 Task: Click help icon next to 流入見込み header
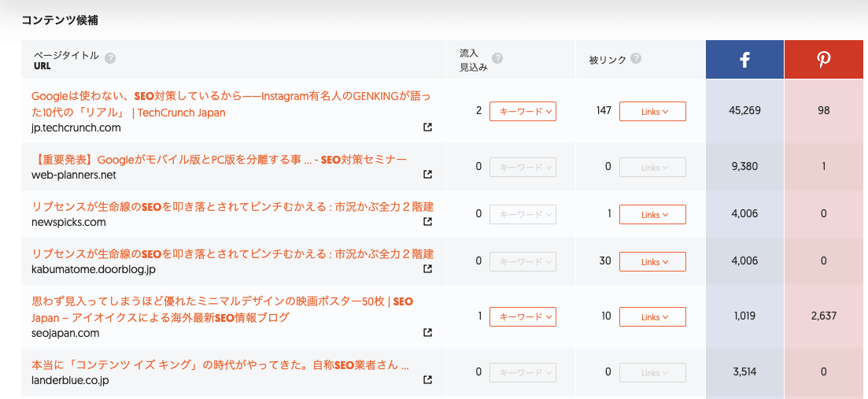tap(497, 58)
